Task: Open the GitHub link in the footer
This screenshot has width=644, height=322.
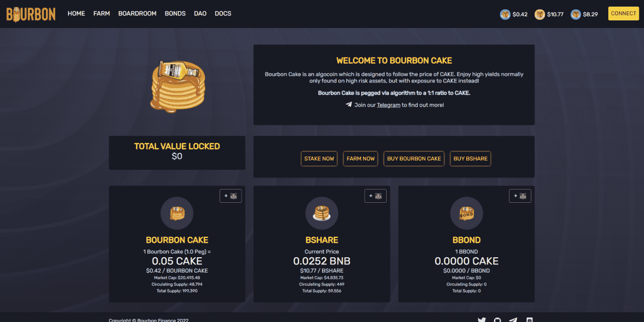Action: point(497,320)
